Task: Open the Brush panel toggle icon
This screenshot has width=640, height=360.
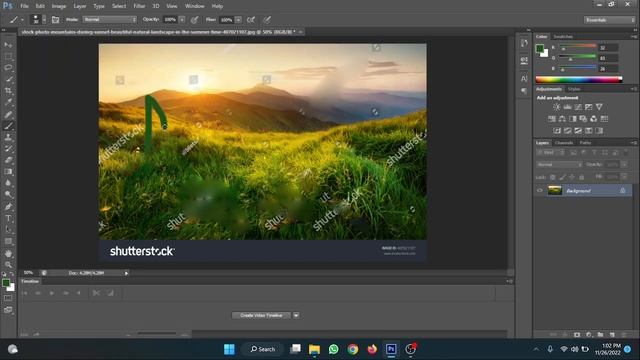Action: tap(56, 20)
